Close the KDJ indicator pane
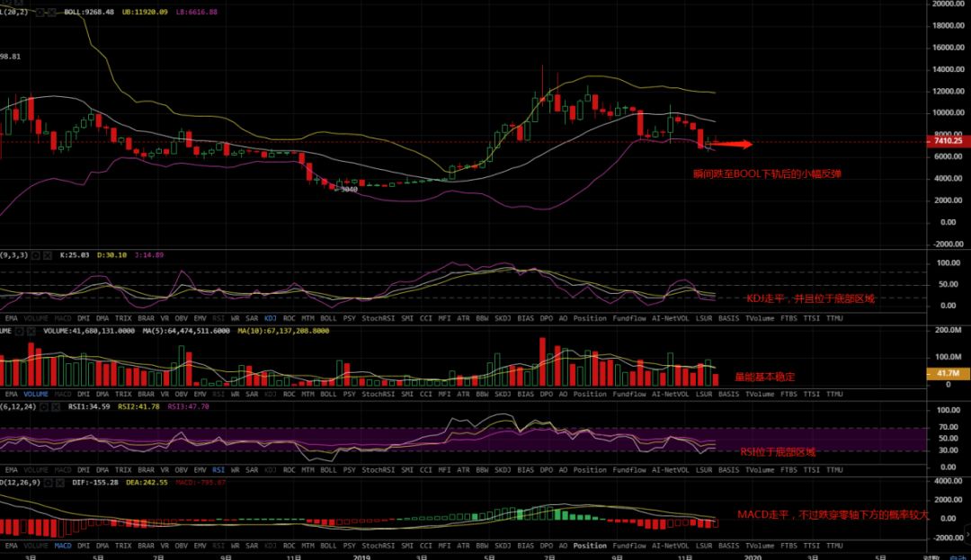Image resolution: width=971 pixels, height=560 pixels. coord(47,255)
